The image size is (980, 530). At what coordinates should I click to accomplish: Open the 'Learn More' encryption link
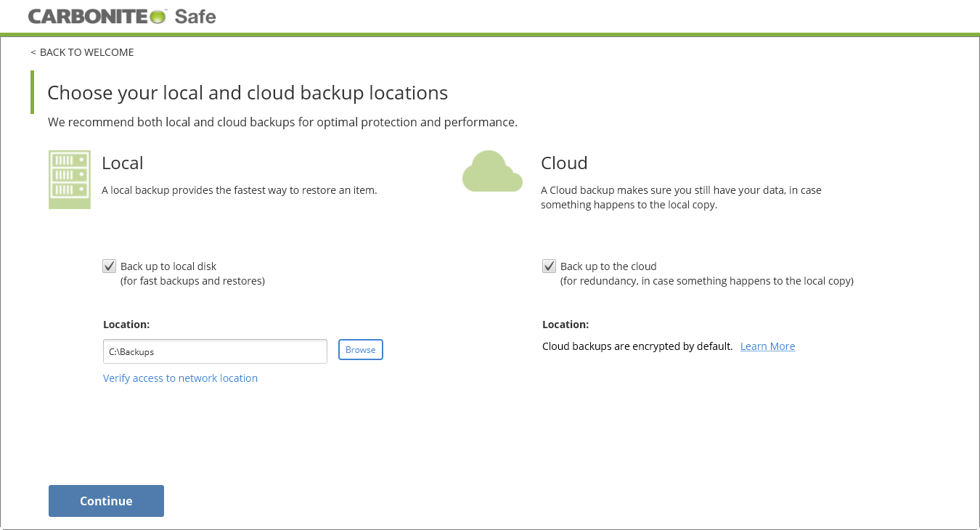[767, 346]
